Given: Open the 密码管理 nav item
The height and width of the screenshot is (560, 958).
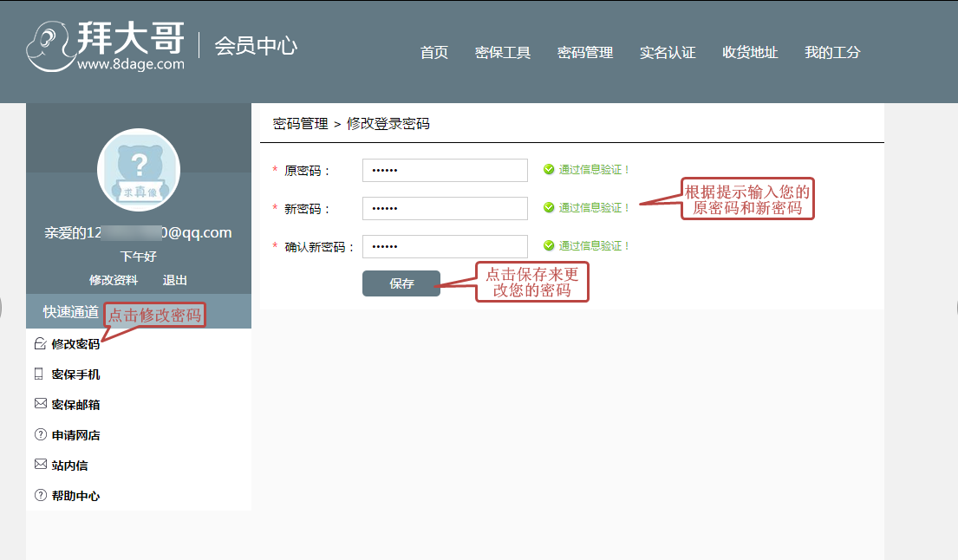Looking at the screenshot, I should point(585,53).
